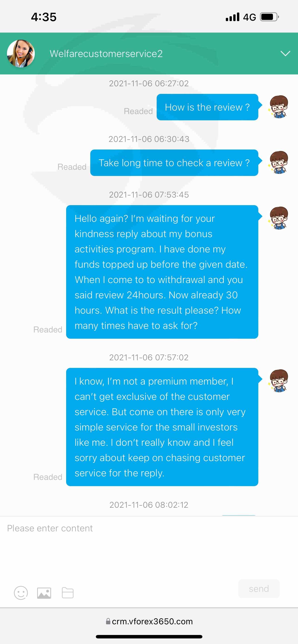Tap the lock icon beside the URL
This screenshot has width=298, height=644.
[x=108, y=621]
